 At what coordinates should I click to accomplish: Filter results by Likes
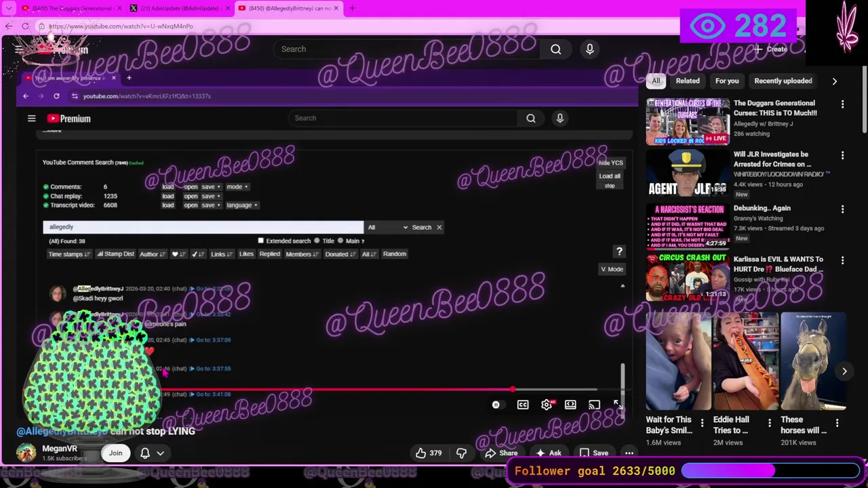(246, 254)
